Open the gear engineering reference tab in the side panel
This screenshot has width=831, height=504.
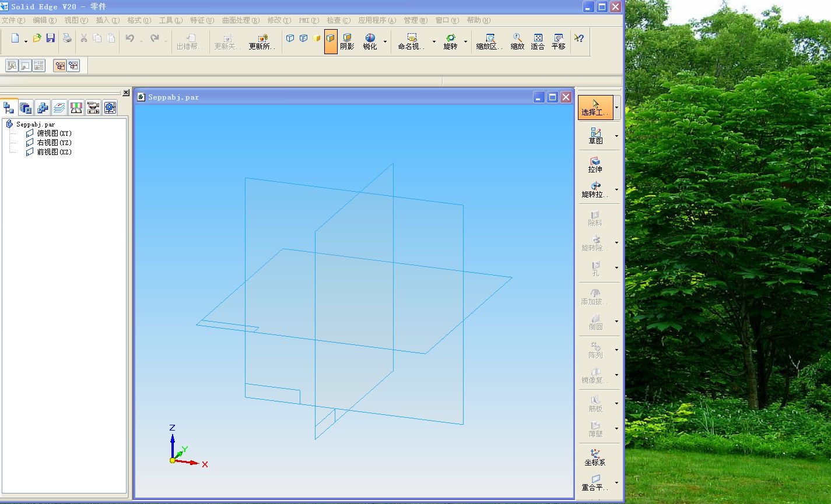110,107
